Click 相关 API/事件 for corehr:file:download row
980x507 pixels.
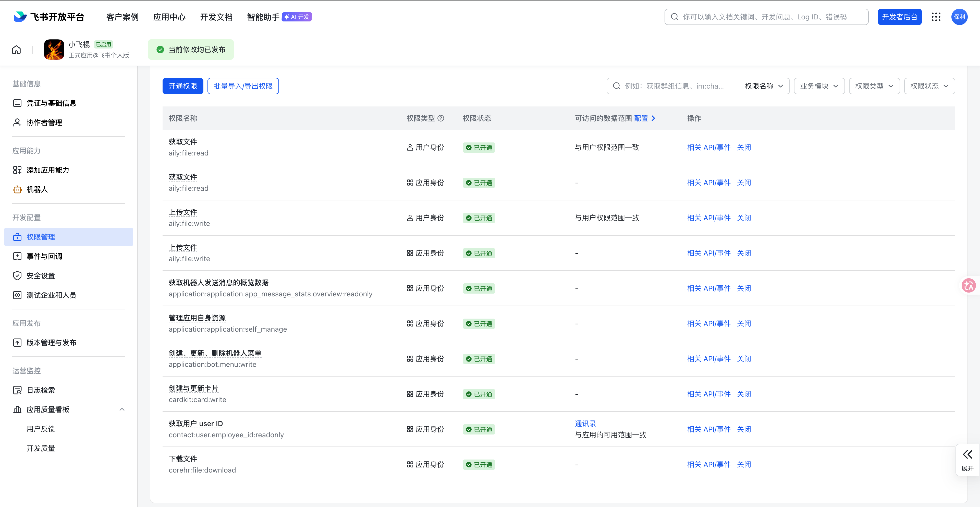(x=708, y=464)
